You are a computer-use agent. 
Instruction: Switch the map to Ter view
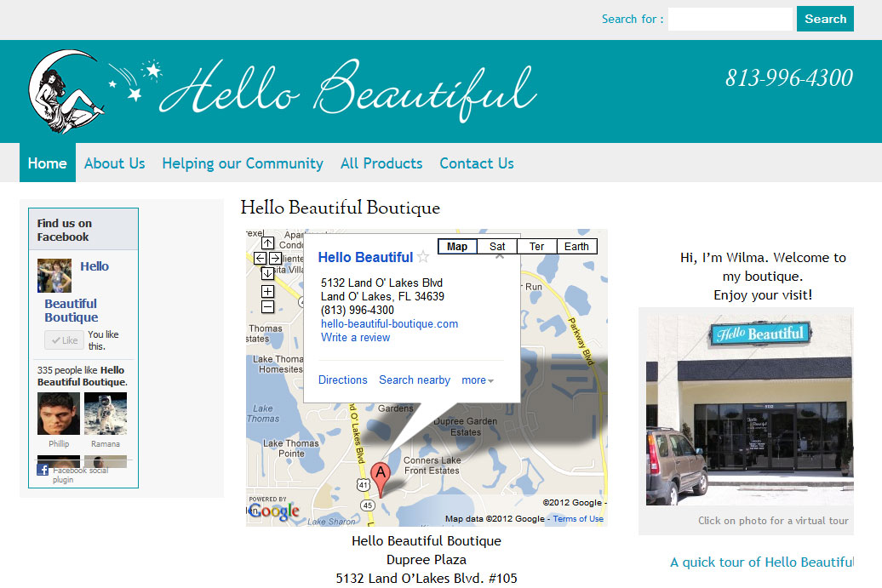click(536, 246)
